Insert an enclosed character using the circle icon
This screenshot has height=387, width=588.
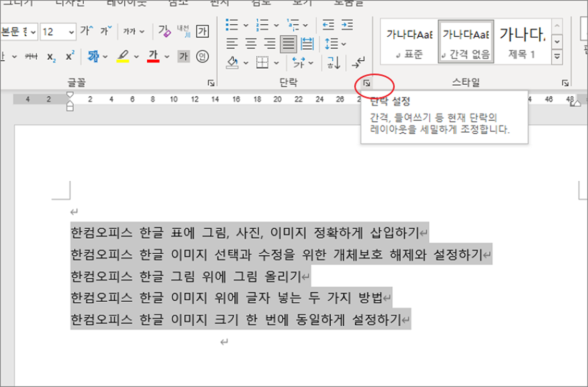pyautogui.click(x=202, y=56)
